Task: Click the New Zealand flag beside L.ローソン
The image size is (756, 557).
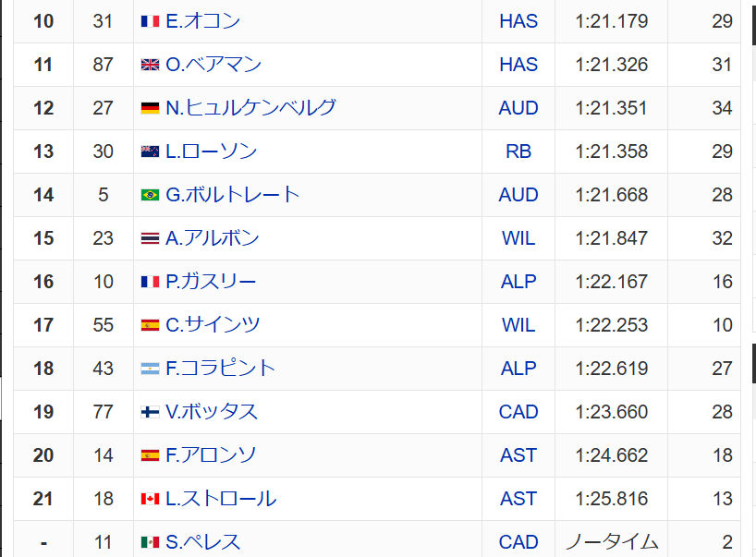Action: (150, 151)
